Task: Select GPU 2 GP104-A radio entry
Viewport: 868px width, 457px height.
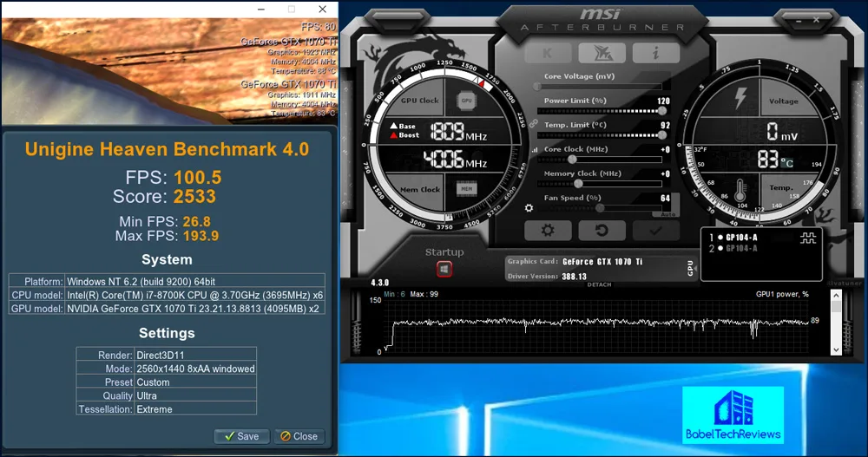Action: 733,248
